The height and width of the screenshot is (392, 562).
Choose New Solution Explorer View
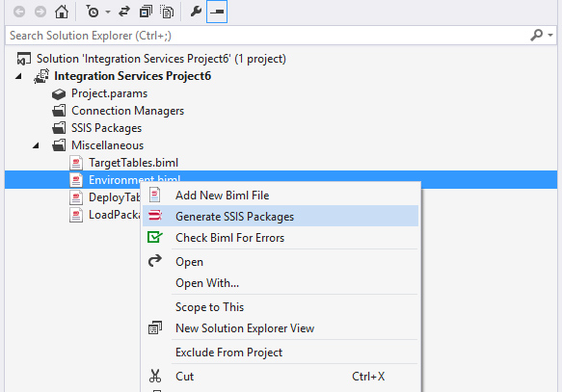pos(281,327)
